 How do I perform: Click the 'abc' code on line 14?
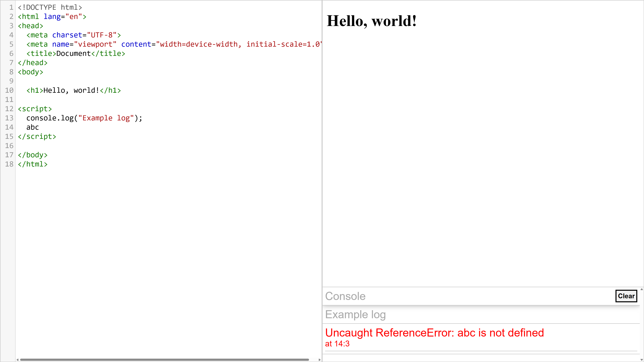[x=33, y=127]
